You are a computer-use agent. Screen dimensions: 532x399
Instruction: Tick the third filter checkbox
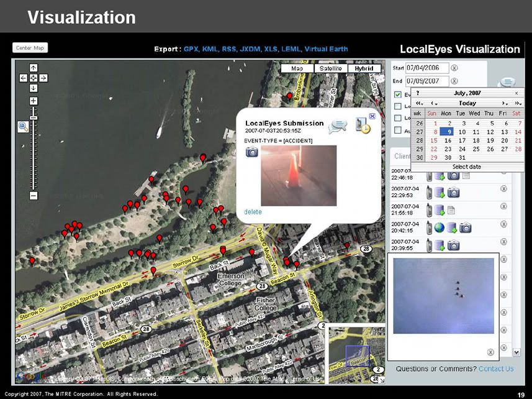(x=398, y=118)
